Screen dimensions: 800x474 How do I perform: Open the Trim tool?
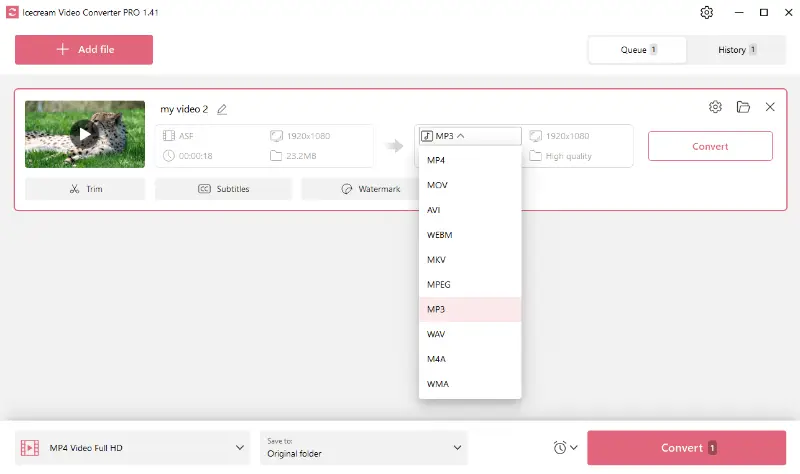tap(85, 189)
